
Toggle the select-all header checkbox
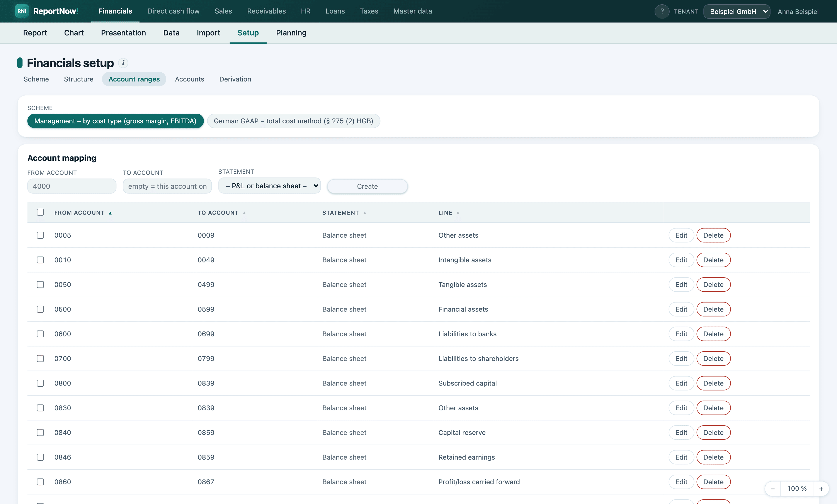click(x=40, y=212)
